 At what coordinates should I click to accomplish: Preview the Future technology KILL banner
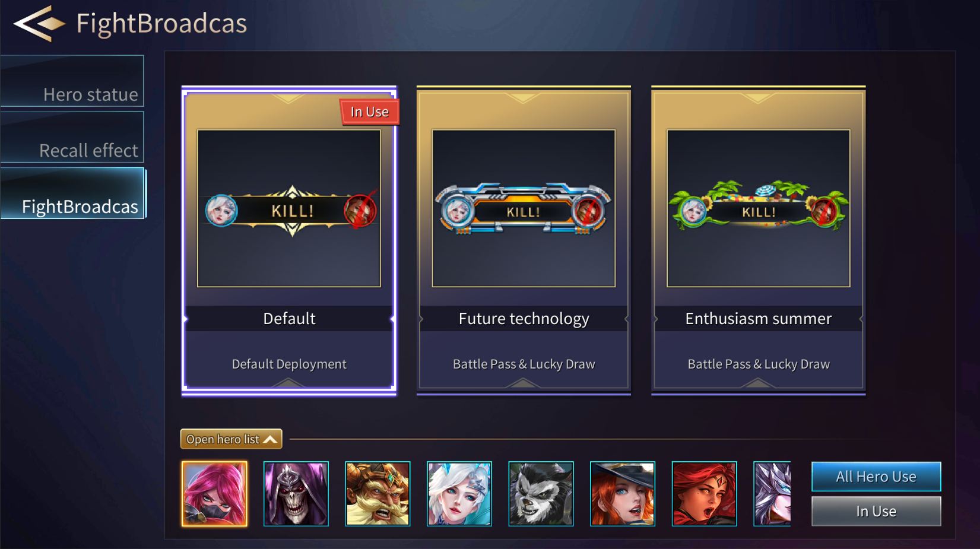(524, 208)
